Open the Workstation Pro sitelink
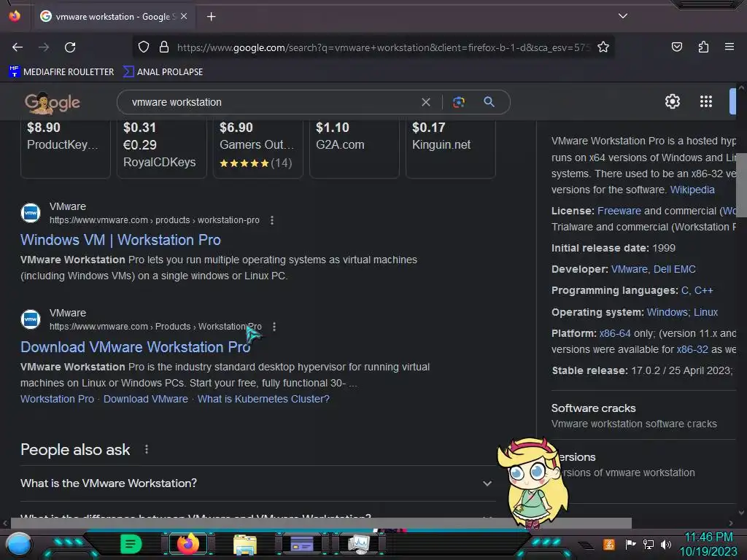Screen dimensions: 747x560 57,399
